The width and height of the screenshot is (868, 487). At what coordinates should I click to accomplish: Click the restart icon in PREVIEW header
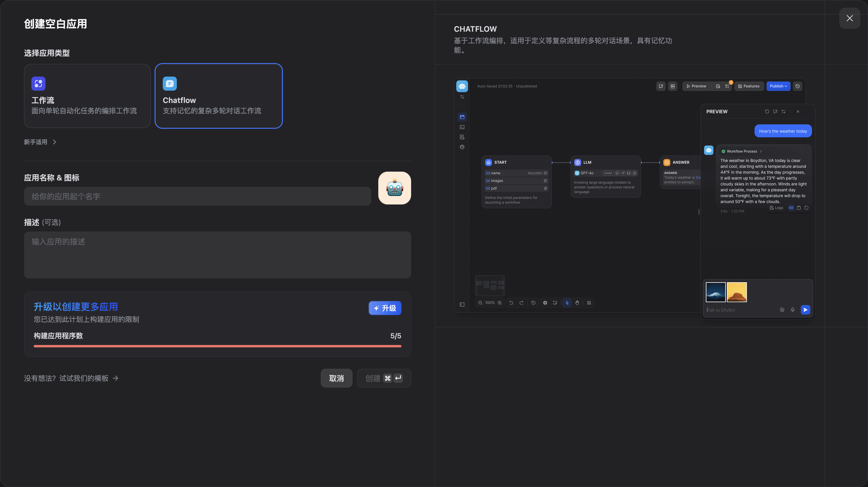[x=767, y=111]
